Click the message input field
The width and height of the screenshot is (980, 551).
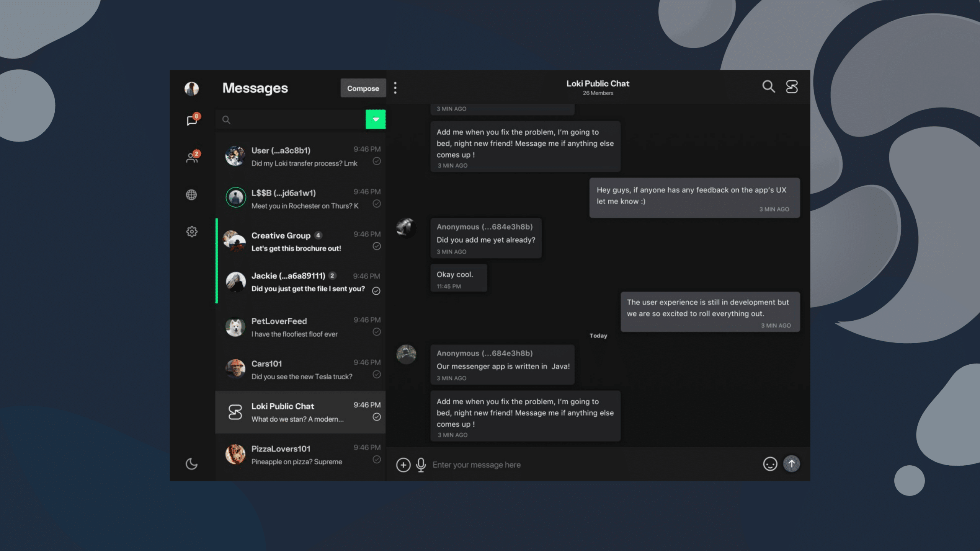(593, 465)
